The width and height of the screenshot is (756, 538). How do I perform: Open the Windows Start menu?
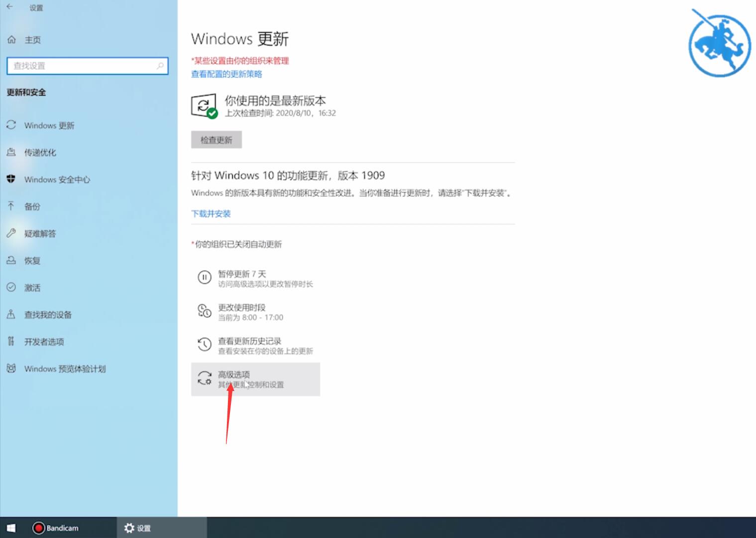pos(11,528)
